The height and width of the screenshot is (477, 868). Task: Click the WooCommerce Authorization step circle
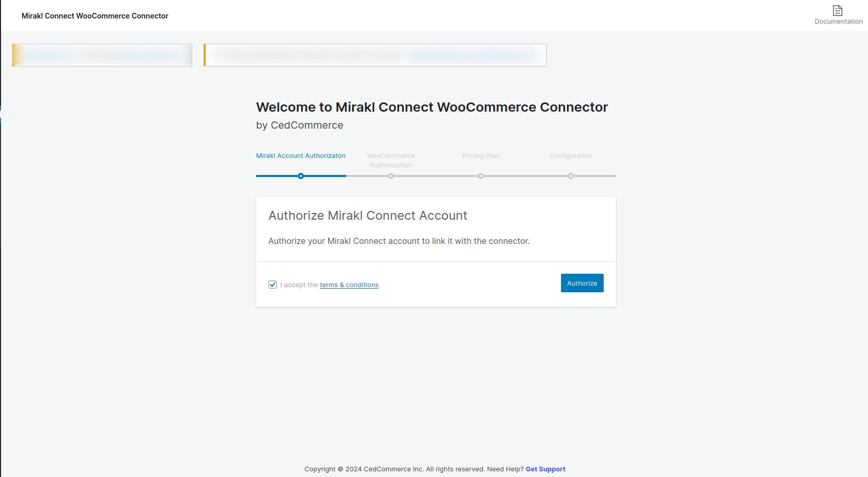[x=391, y=175]
